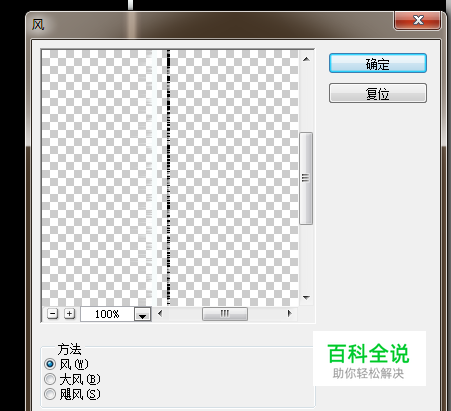Close the 风 filter dialog
The image size is (451, 411).
coord(418,20)
